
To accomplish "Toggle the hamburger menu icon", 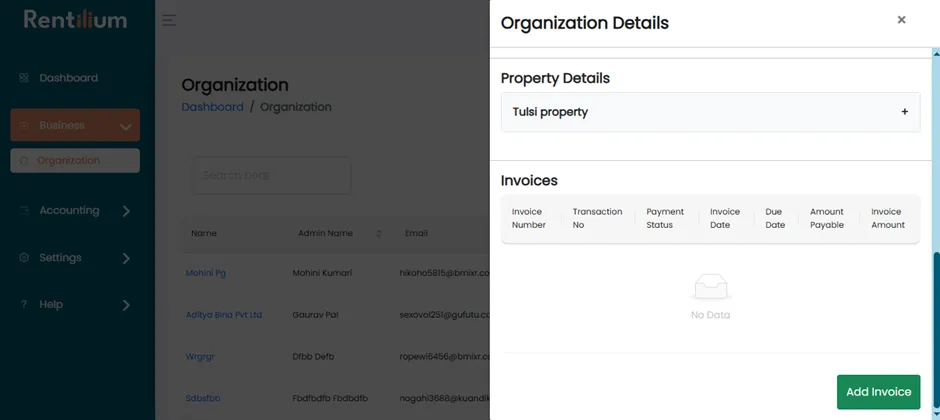I will (x=169, y=20).
